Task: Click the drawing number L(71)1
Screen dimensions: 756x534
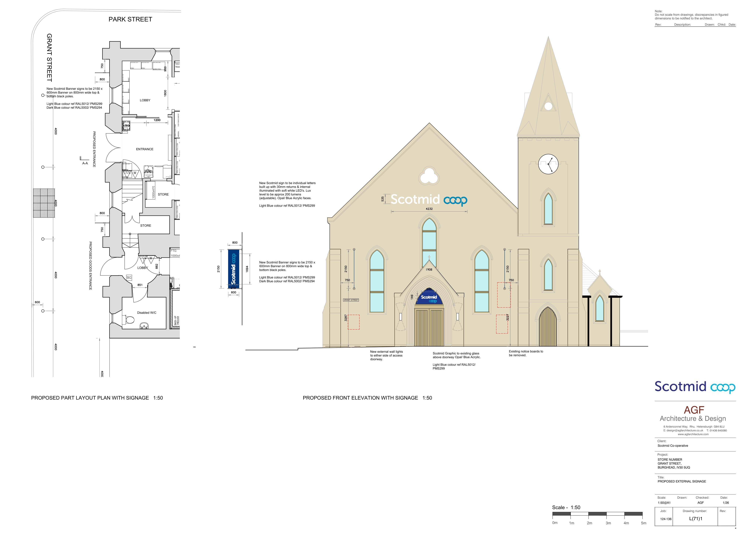Action: tap(696, 519)
